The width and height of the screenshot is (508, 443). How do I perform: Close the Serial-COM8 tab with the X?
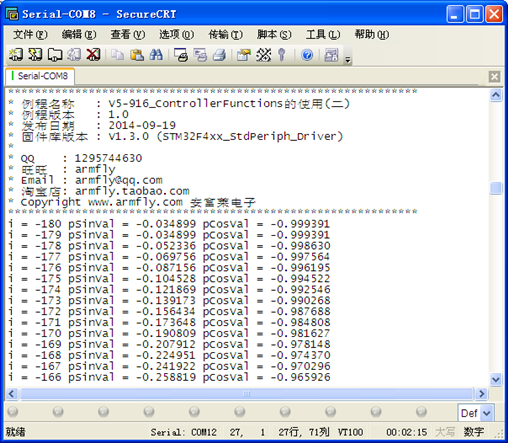[x=494, y=76]
